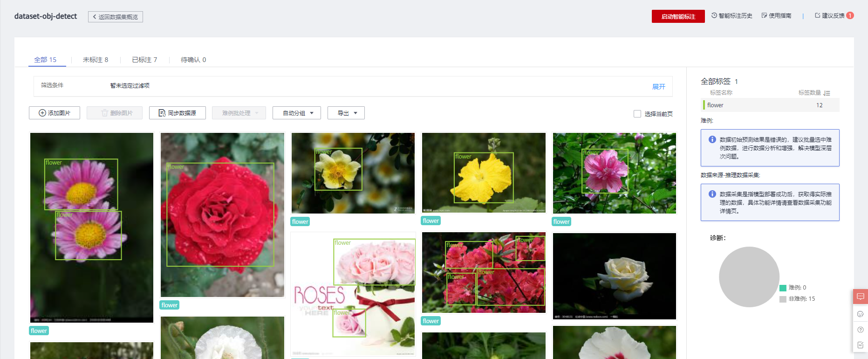Switch to the 未标注 8 tab
The image size is (868, 359).
(x=96, y=60)
